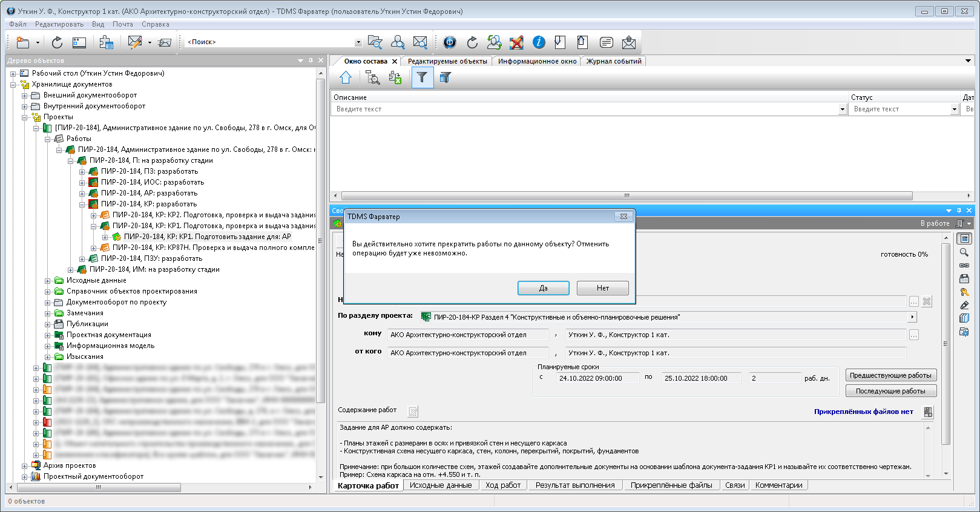
Task: Toggle pin on object tree panel
Action: [311, 61]
